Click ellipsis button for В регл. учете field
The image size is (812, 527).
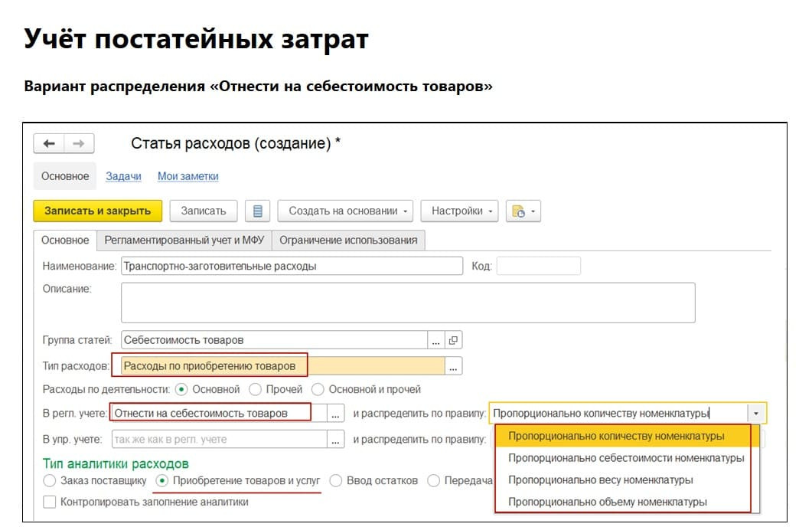coord(336,414)
